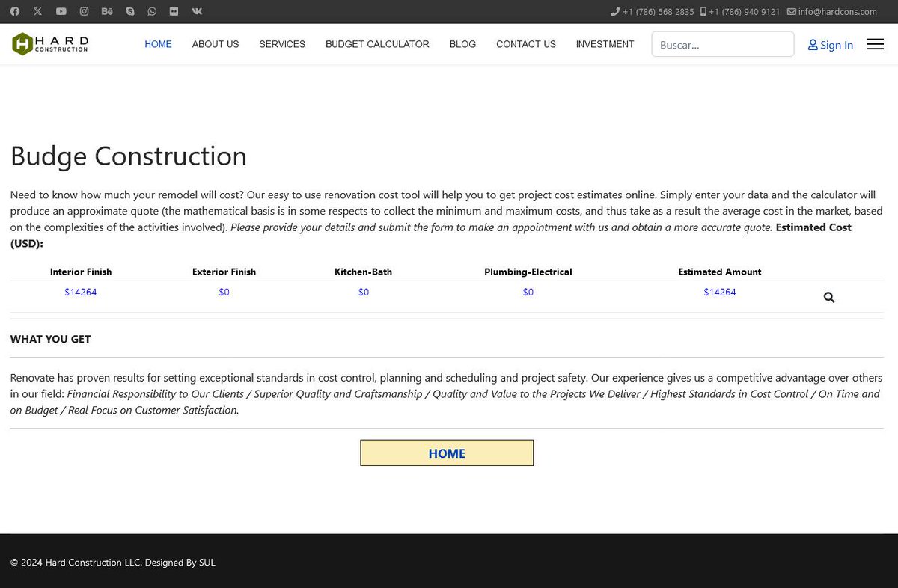Viewport: 898px width, 588px height.
Task: Click the WHAT YOU GET heading
Action: tap(50, 339)
